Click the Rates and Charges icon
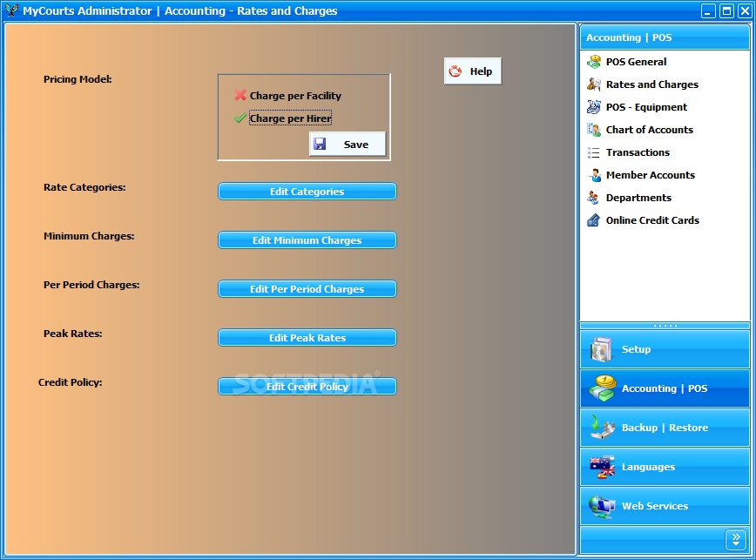The image size is (756, 560). click(x=593, y=84)
